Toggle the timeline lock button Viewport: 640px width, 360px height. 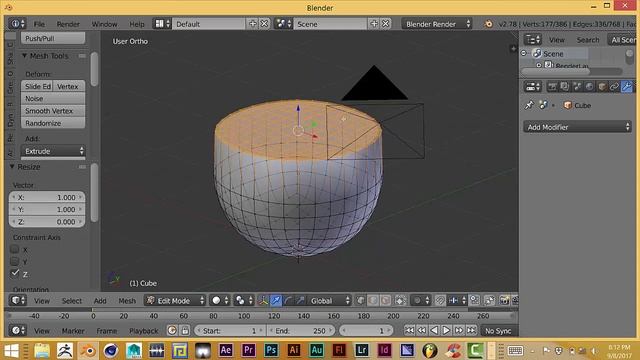click(x=185, y=330)
